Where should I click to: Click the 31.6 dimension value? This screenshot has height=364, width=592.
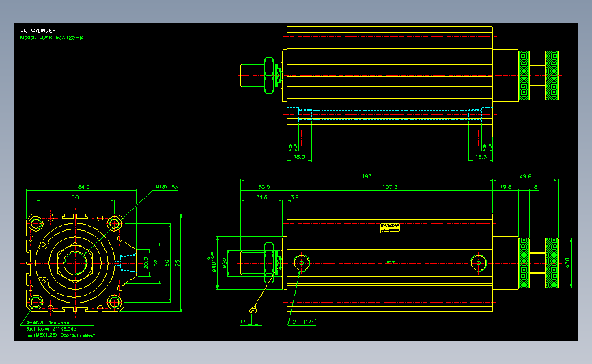262,197
